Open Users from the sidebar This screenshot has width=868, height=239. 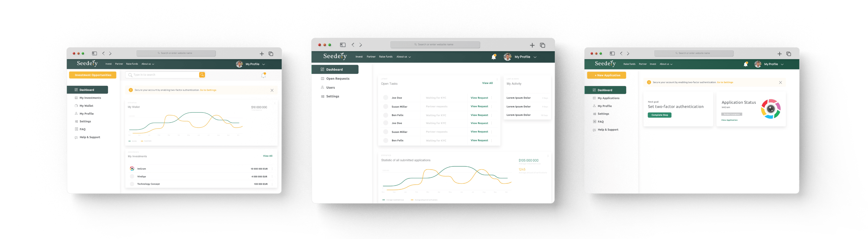(330, 88)
